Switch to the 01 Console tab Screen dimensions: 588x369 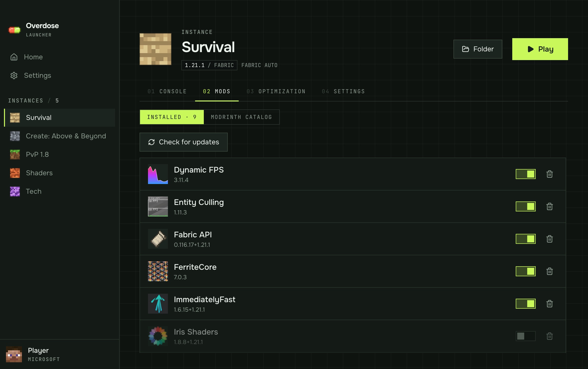coord(167,92)
